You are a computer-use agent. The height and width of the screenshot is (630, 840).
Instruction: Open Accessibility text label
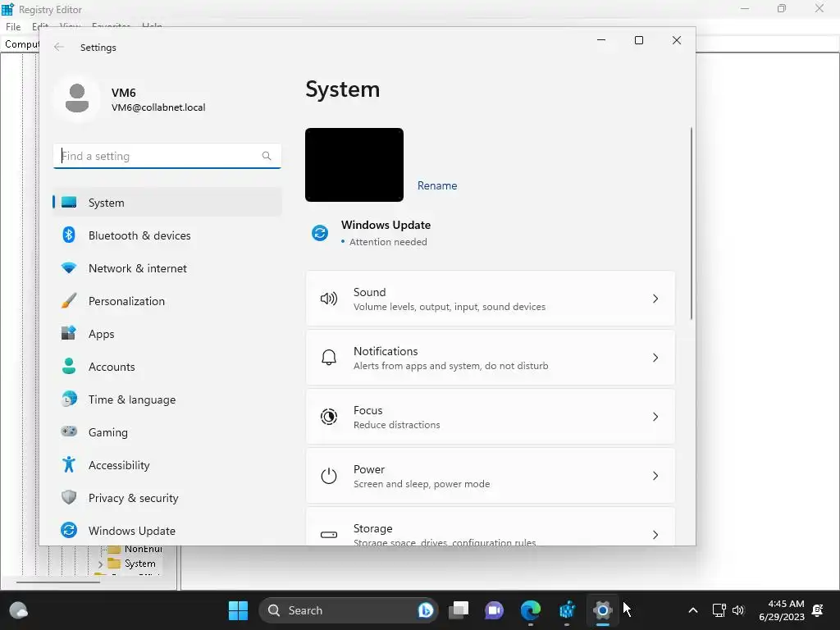point(119,465)
